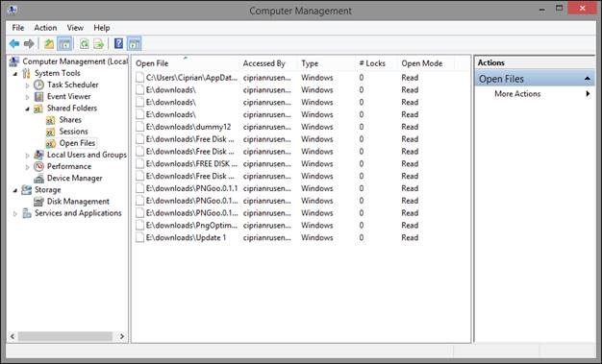Click the Task Scheduler clock icon
The height and width of the screenshot is (364, 602).
coord(38,85)
